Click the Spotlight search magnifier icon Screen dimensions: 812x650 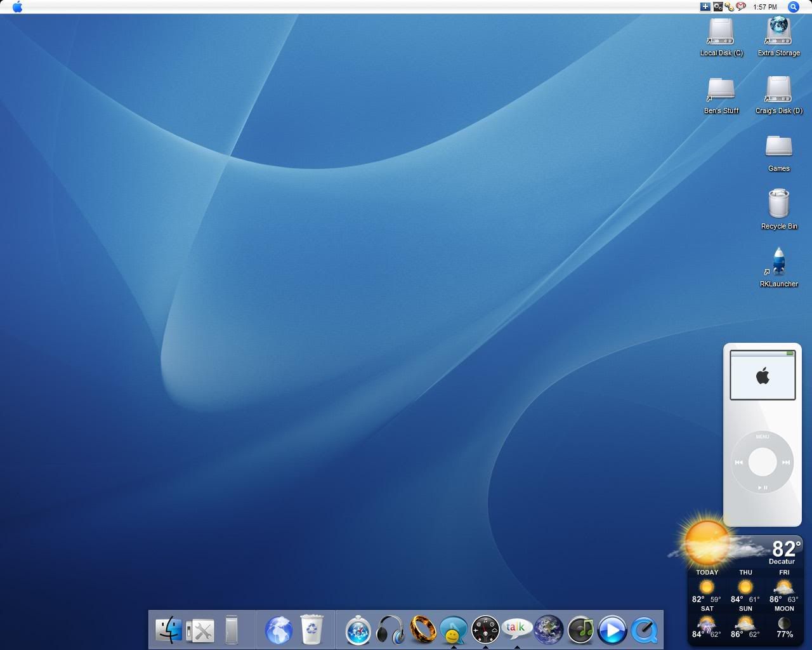coord(793,7)
